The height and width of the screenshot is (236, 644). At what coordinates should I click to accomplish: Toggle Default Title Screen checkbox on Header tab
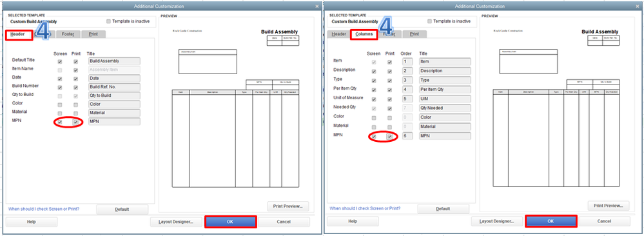point(60,62)
